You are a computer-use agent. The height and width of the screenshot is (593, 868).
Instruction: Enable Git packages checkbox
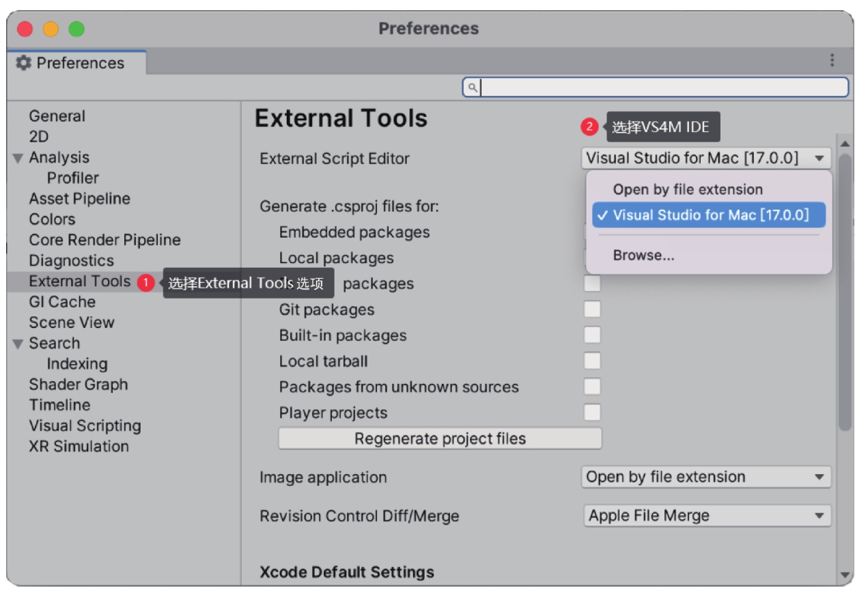pyautogui.click(x=592, y=309)
